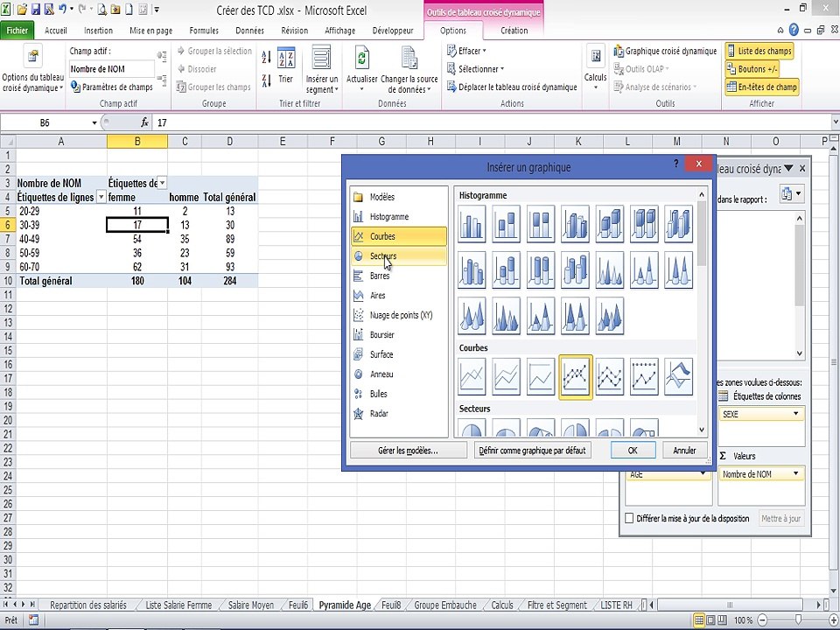Switch to the Insertion ribbon tab
Viewport: 840px width, 630px height.
coord(99,31)
